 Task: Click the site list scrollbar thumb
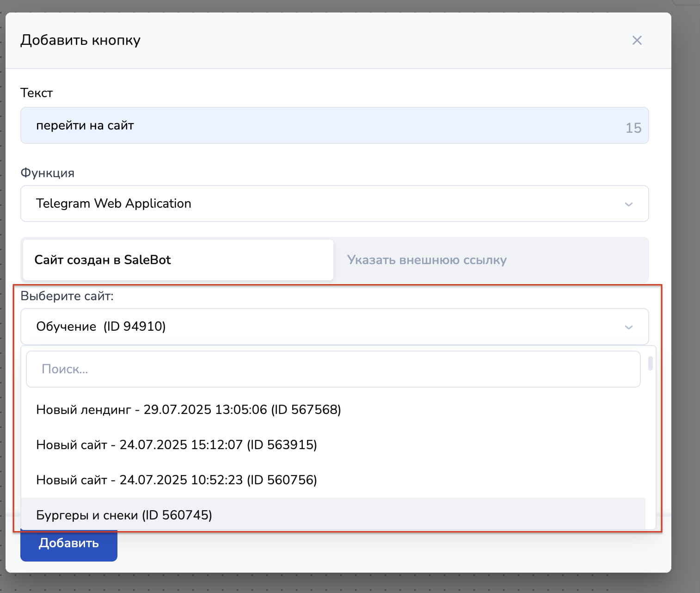pos(650,364)
